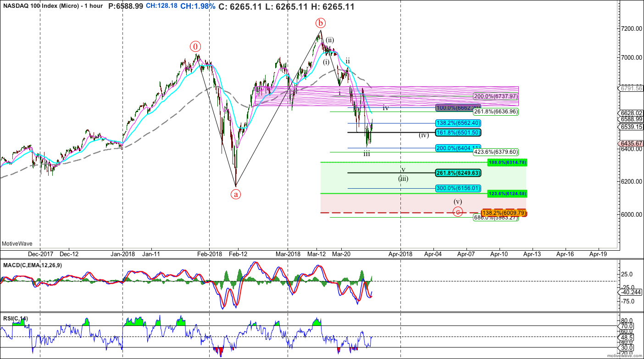Click the "6435.67" price axis marker
Image resolution: width=644 pixels, height=359 pixels.
[631, 143]
